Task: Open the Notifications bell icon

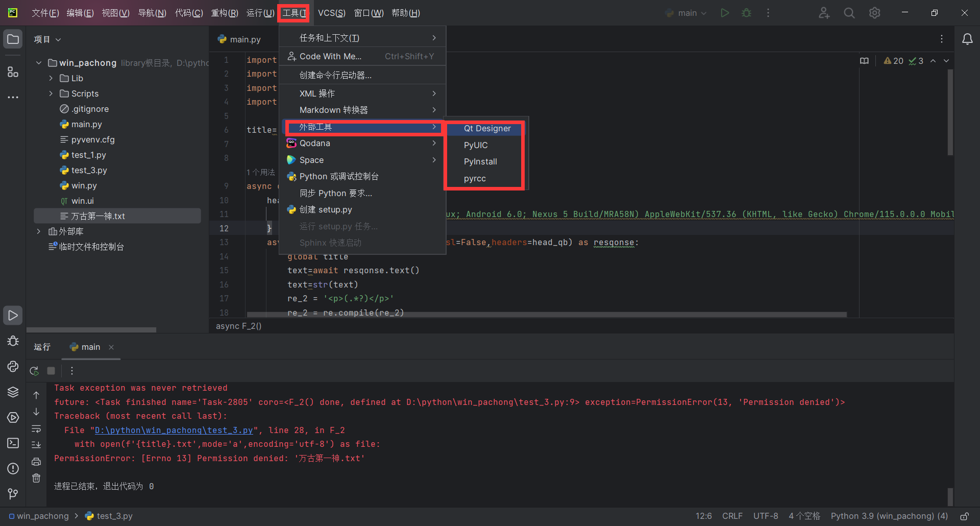Action: tap(967, 39)
